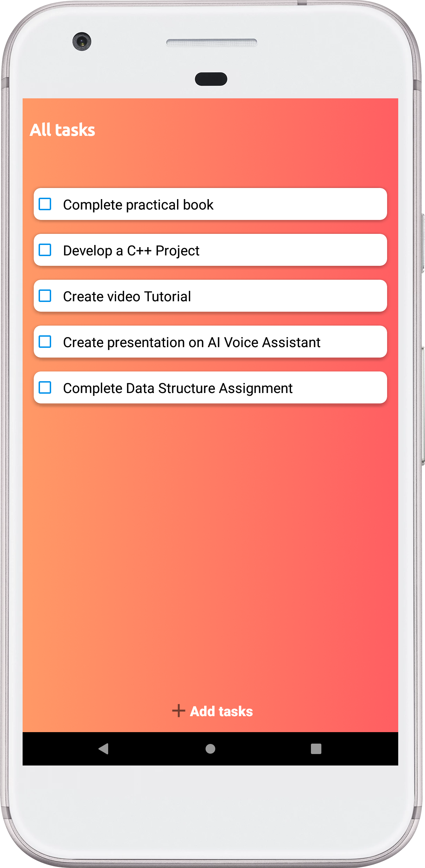Check the 'Complete Data Structure Assignment' checkbox
Screen dimensions: 425x868
point(45,388)
